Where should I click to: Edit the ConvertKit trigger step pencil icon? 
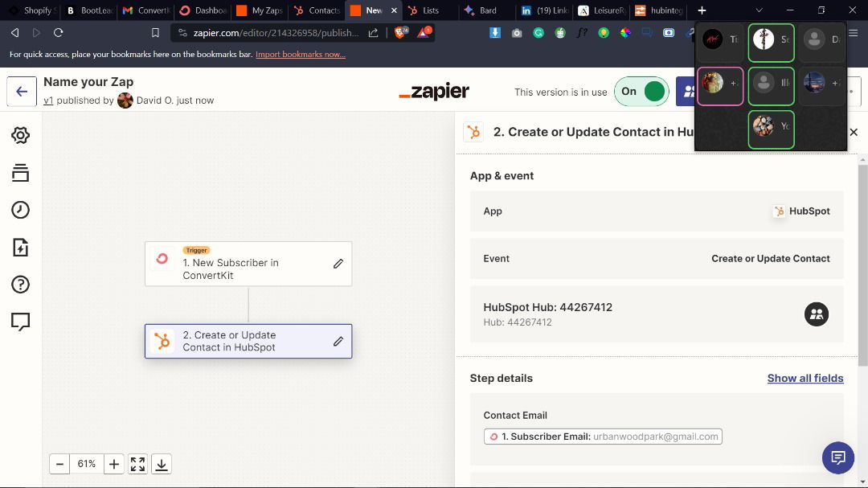(x=338, y=264)
